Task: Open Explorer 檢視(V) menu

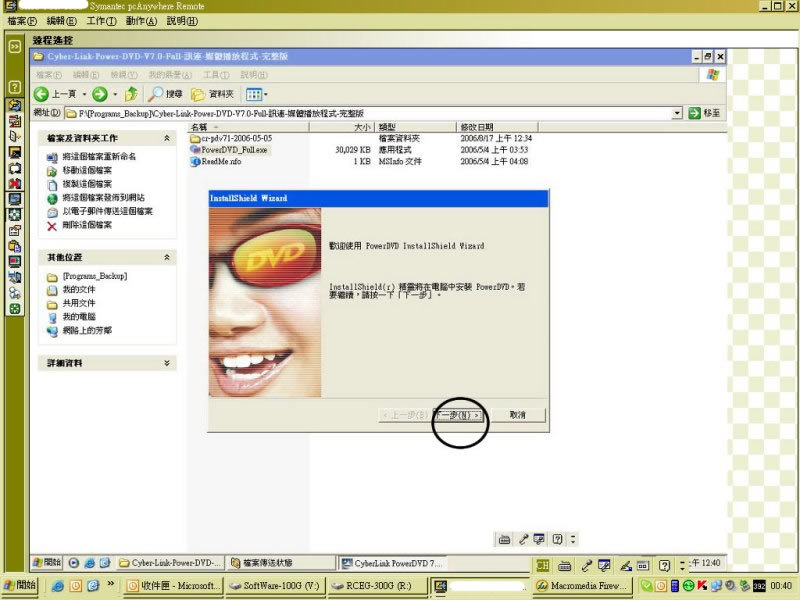Action: pos(124,75)
